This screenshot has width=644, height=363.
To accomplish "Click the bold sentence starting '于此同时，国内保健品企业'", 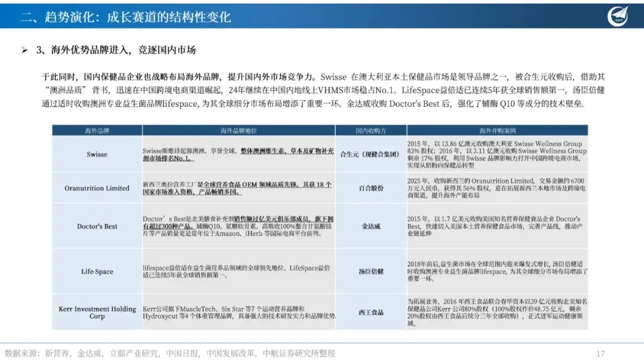I will pyautogui.click(x=179, y=77).
